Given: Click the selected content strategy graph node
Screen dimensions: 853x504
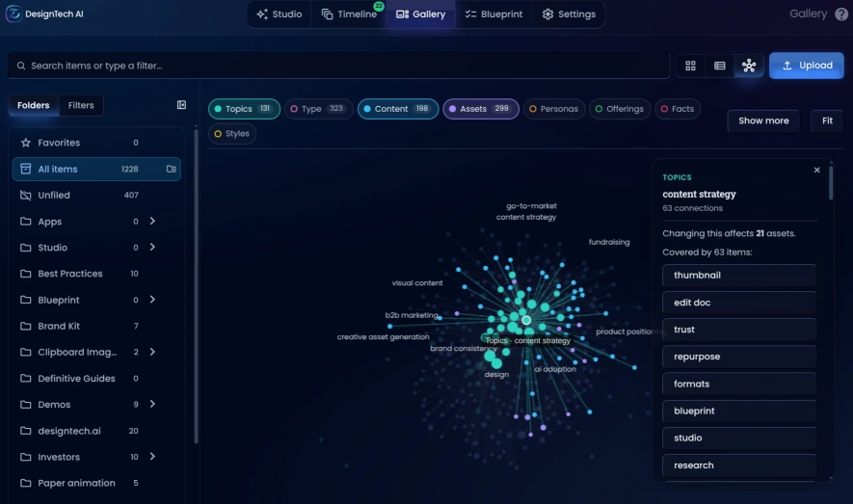Looking at the screenshot, I should [526, 320].
